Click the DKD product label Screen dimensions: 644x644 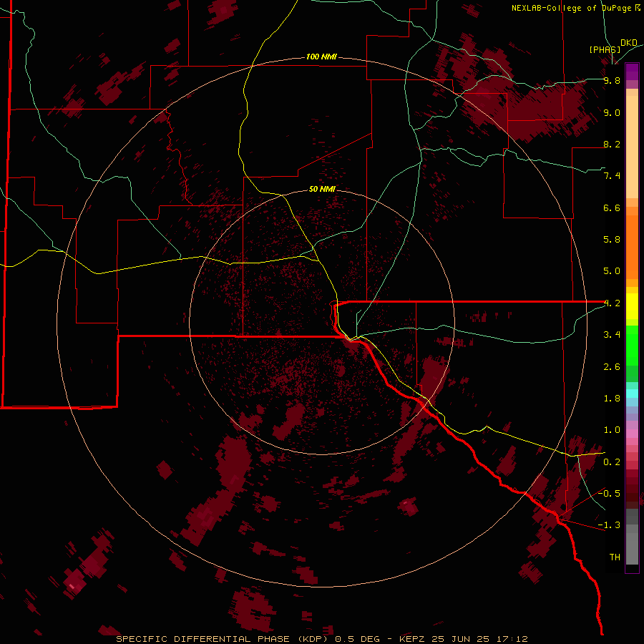coord(629,43)
